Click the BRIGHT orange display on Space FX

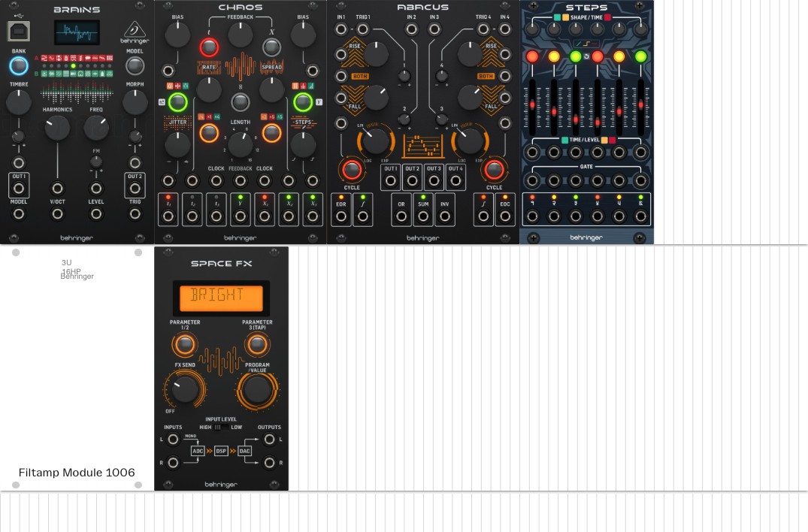click(x=221, y=298)
